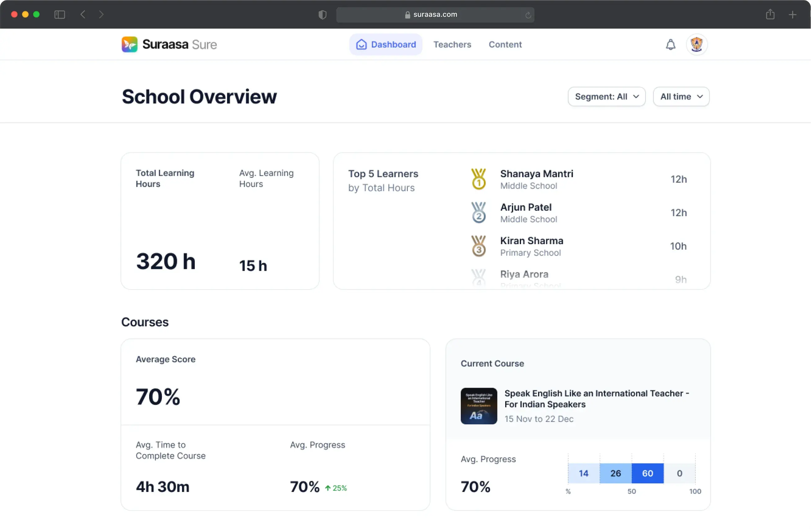The width and height of the screenshot is (811, 532).
Task: Click Arjun Patel's silver medal icon
Action: coord(479,212)
